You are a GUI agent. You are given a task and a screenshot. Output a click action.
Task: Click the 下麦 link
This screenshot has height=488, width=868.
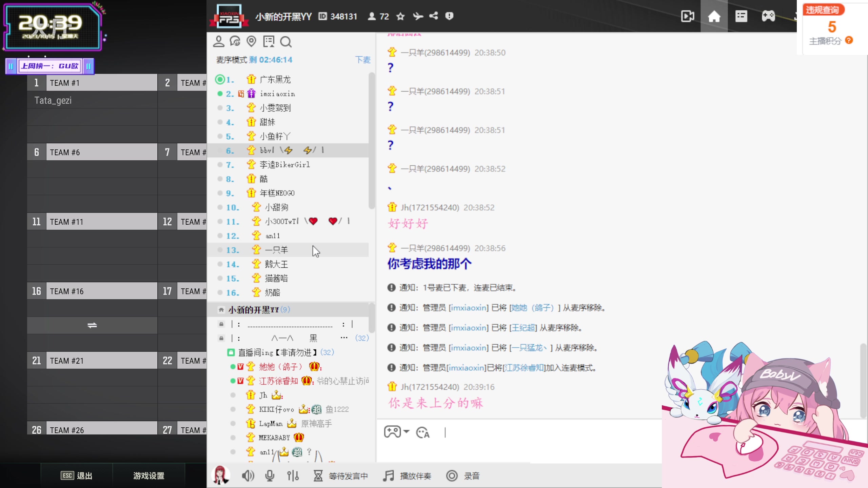click(x=362, y=60)
